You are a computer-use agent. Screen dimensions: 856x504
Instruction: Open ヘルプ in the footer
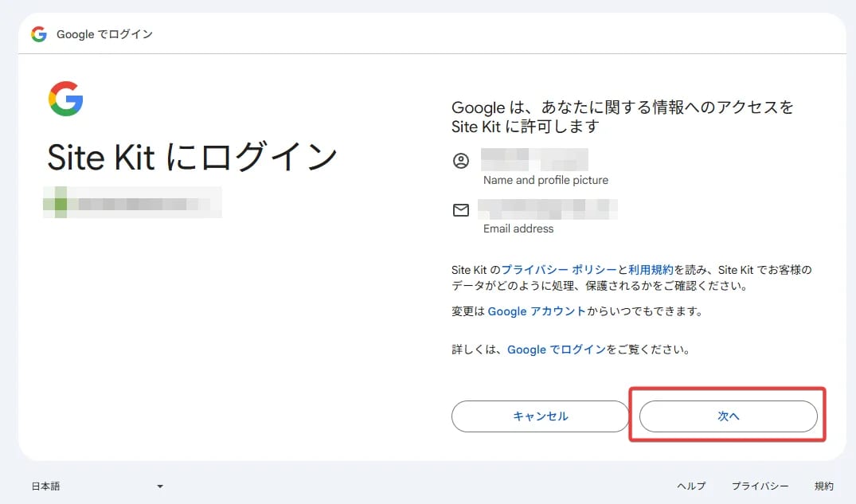click(690, 486)
